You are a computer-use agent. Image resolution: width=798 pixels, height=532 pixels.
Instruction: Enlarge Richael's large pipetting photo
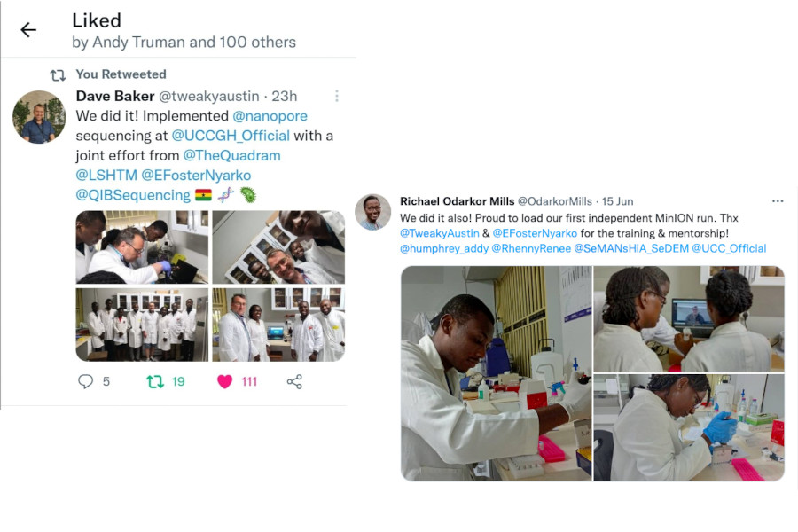tap(496, 373)
